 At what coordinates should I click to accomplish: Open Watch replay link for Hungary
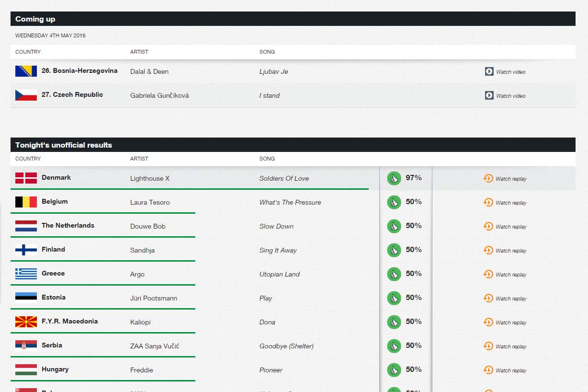coord(510,370)
